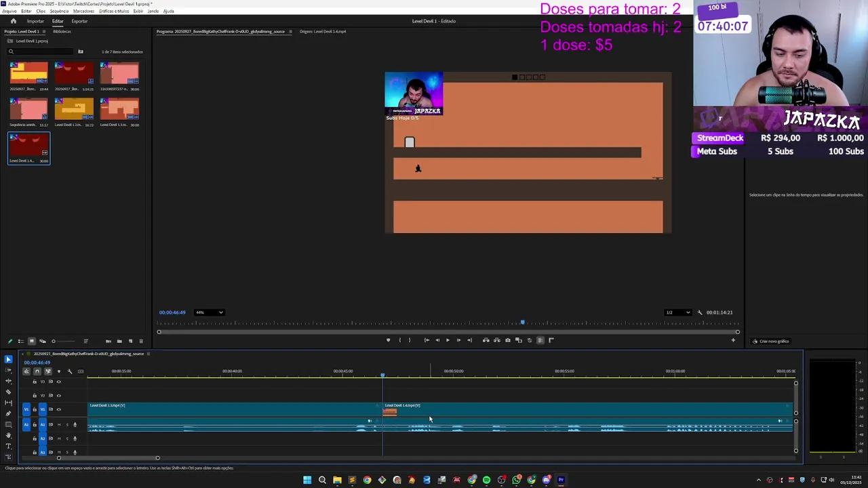The image size is (868, 488).
Task: Toggle insert sequences as nests option
Action: point(26,371)
